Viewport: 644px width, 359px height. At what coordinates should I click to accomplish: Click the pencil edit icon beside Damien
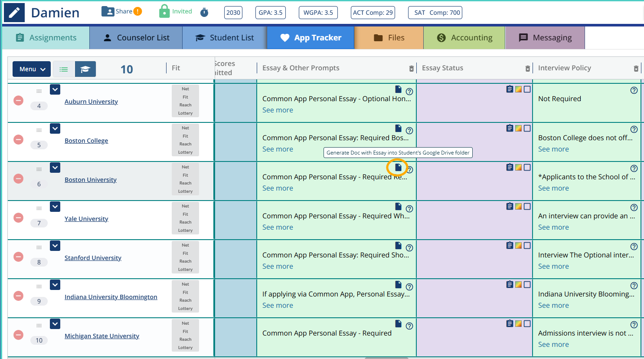(x=14, y=13)
